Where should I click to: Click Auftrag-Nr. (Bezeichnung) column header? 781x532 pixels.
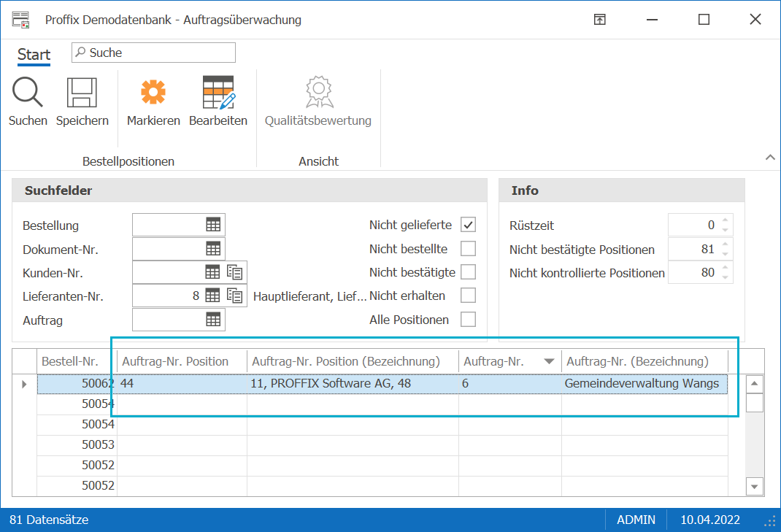coord(645,361)
